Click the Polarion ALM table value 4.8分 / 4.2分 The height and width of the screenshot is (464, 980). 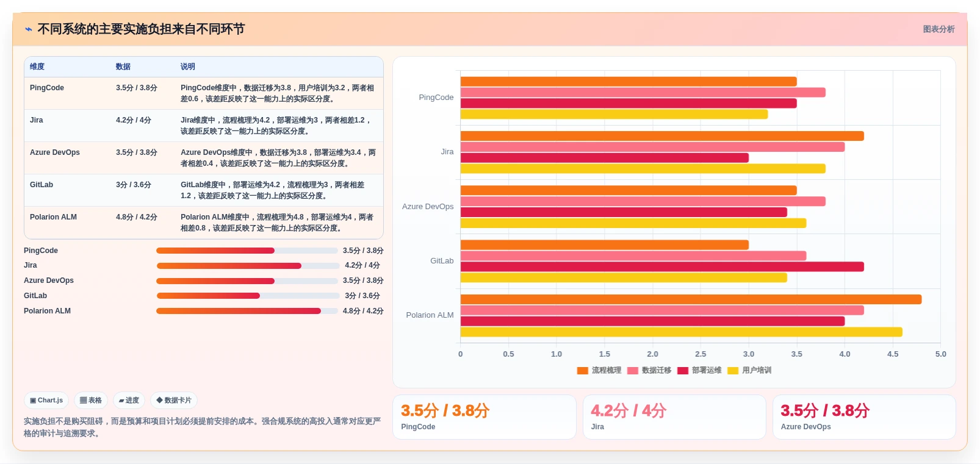(137, 217)
